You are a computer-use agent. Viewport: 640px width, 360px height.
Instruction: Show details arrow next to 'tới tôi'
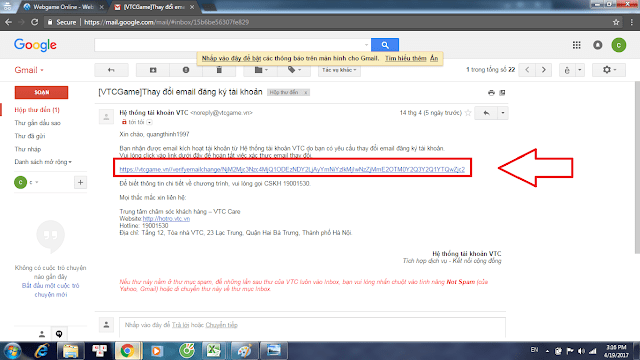pyautogui.click(x=149, y=122)
